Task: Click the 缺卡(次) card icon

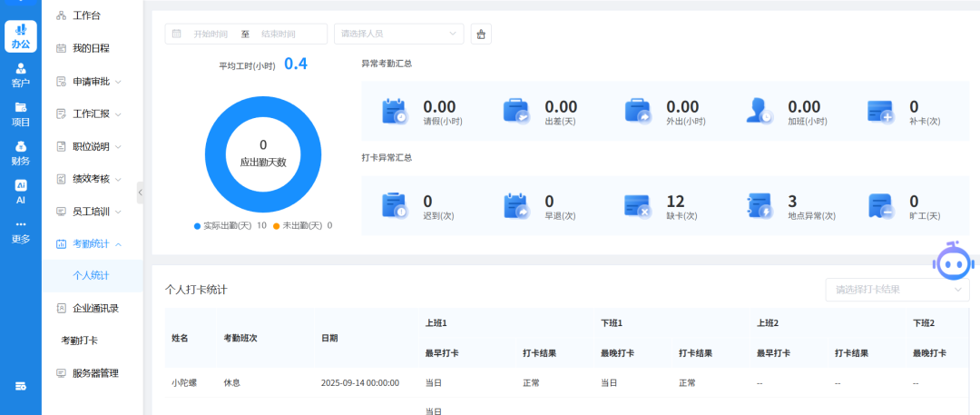Action: [x=638, y=206]
